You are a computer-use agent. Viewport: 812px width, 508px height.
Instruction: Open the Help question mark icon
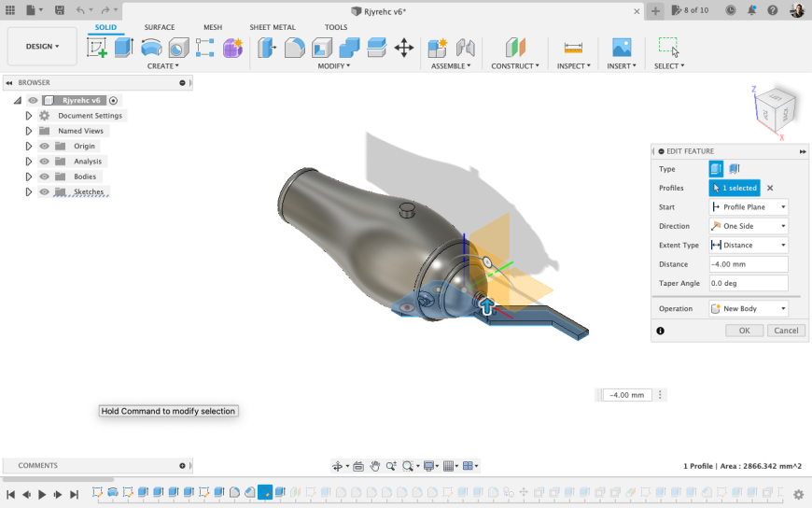(772, 10)
